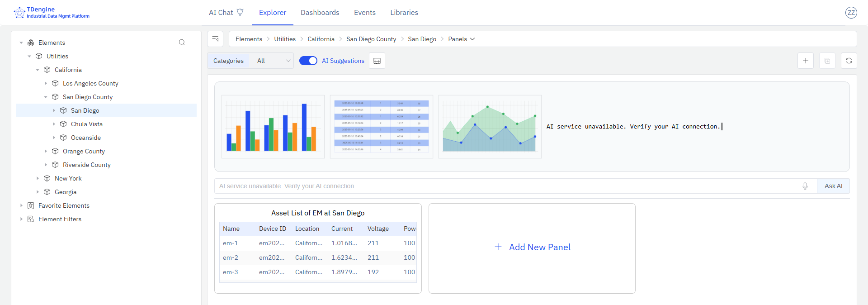Image resolution: width=868 pixels, height=305 pixels.
Task: Expand the Los Angeles County tree node
Action: pos(46,83)
